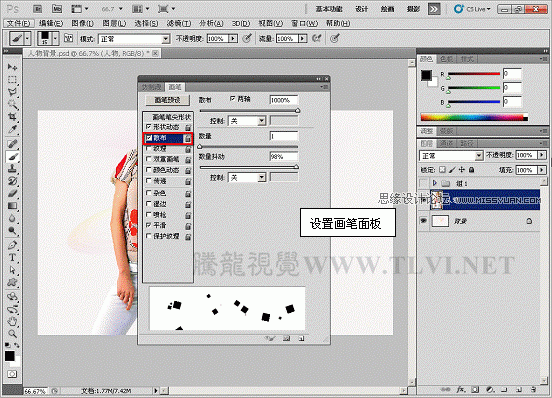This screenshot has height=398, width=552.
Task: Launch Adobe Bridge from top bar
Action: pyautogui.click(x=38, y=9)
